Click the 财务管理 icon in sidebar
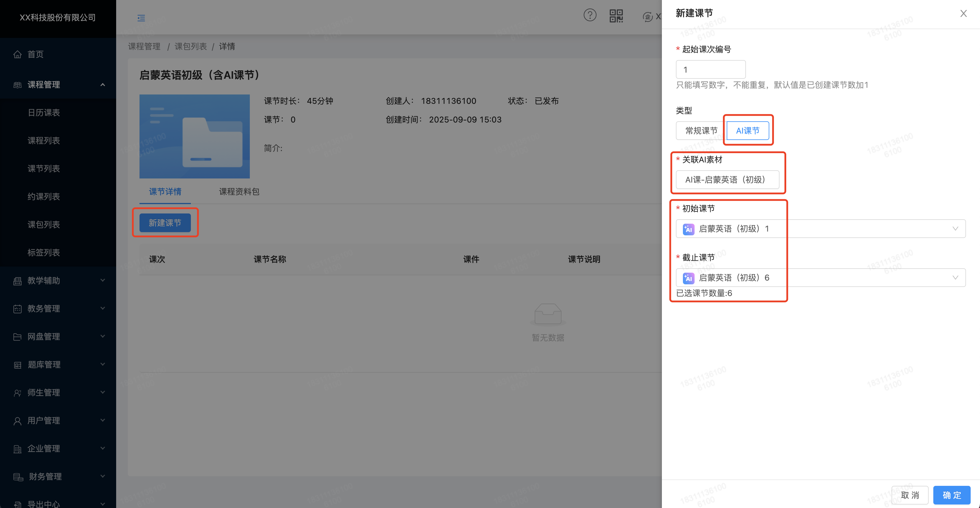Screen dimensions: 980x508 [18, 477]
